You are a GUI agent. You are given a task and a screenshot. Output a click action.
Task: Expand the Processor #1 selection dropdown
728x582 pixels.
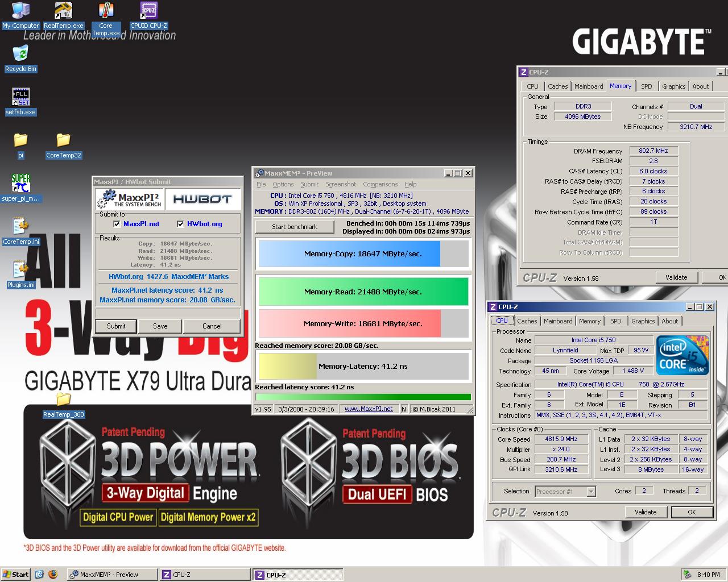coord(591,492)
